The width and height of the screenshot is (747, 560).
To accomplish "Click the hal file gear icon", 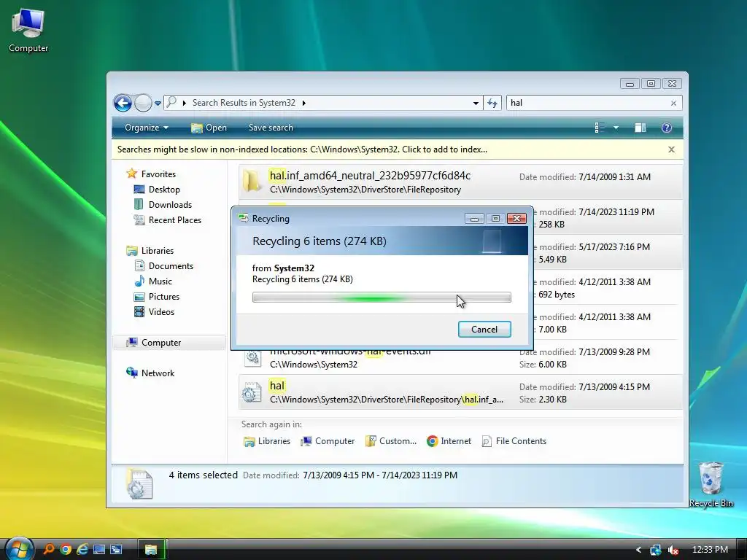I will point(252,392).
